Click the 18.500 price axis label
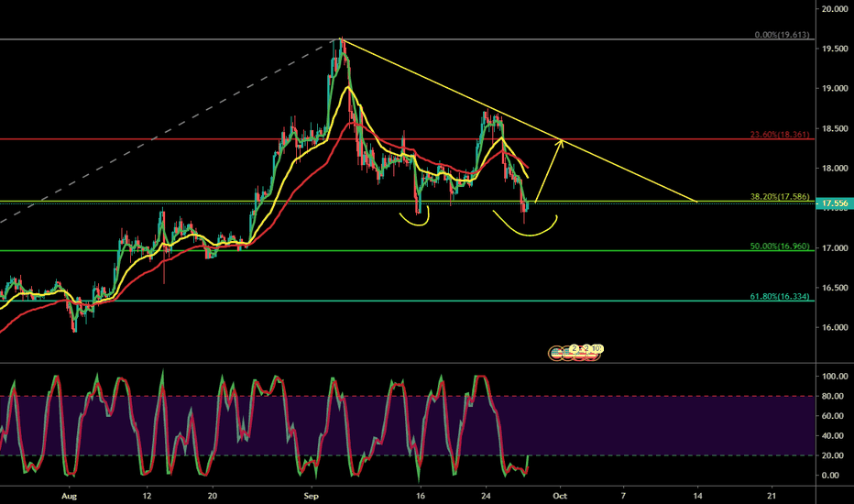 pyautogui.click(x=835, y=128)
